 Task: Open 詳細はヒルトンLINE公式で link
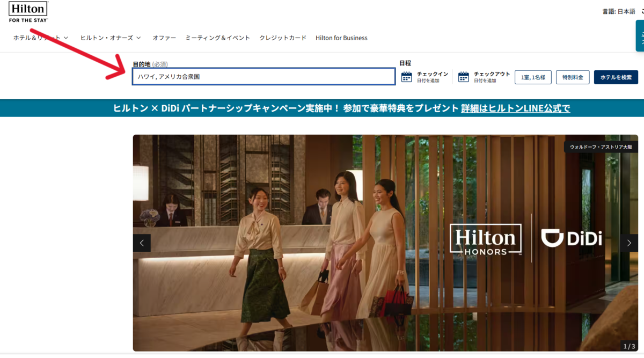tap(515, 108)
